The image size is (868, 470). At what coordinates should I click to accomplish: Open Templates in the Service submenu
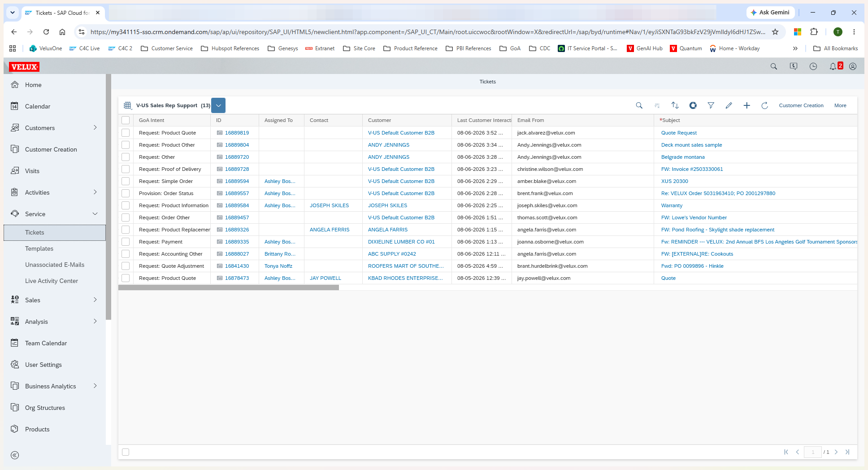pos(39,248)
